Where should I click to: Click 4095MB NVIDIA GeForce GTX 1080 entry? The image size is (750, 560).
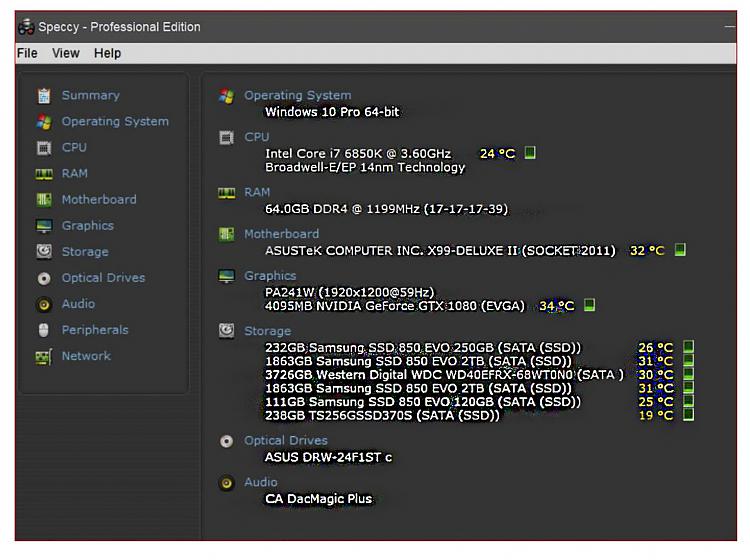point(395,306)
